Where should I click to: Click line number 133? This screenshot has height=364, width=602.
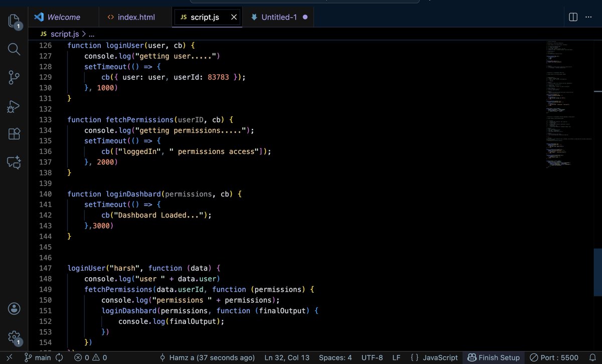point(45,119)
